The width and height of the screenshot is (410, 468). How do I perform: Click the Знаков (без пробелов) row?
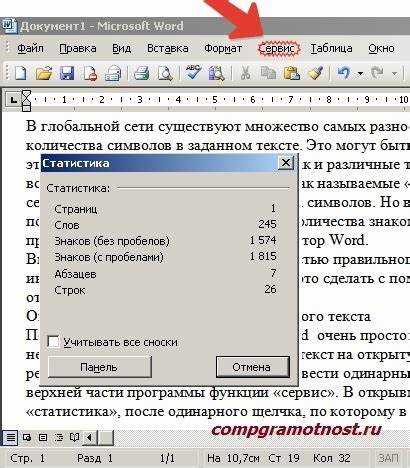point(165,241)
